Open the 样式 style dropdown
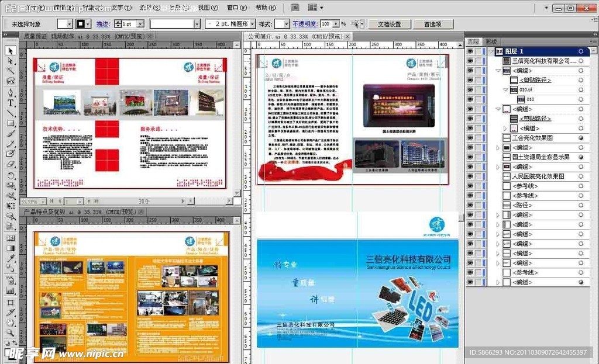The image size is (599, 364). 285,24
